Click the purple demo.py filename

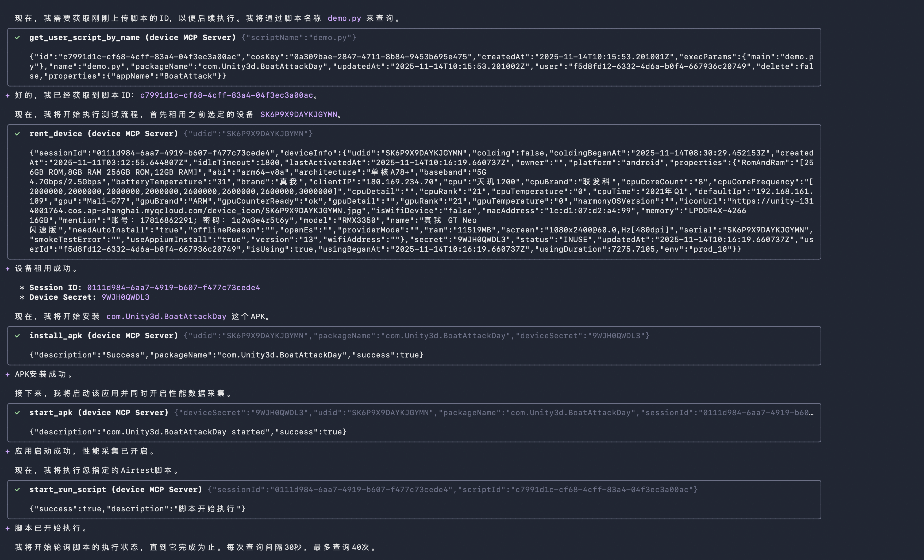coord(344,18)
